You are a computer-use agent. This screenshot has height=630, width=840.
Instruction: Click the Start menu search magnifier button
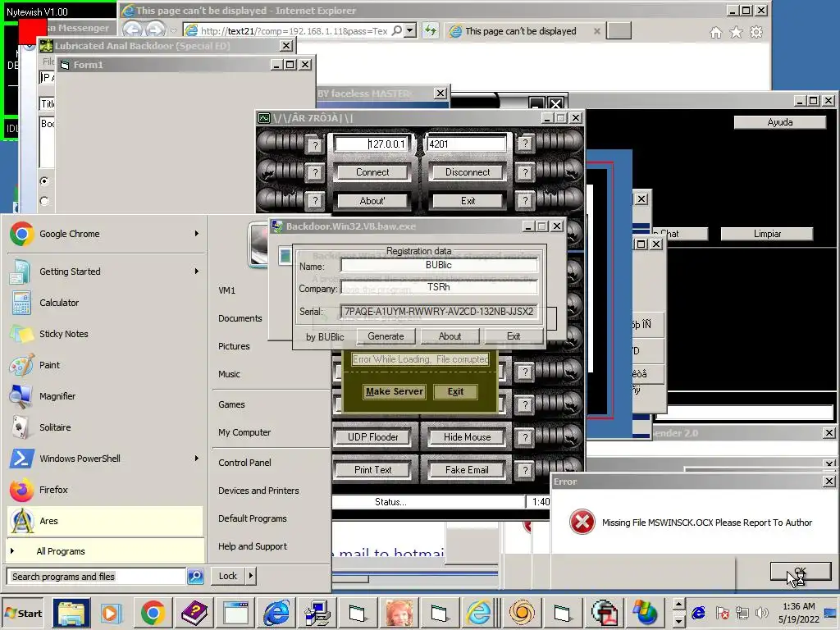[195, 577]
